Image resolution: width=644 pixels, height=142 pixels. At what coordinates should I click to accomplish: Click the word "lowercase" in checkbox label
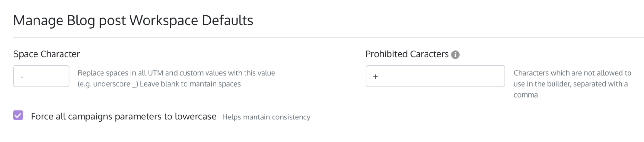(x=196, y=116)
